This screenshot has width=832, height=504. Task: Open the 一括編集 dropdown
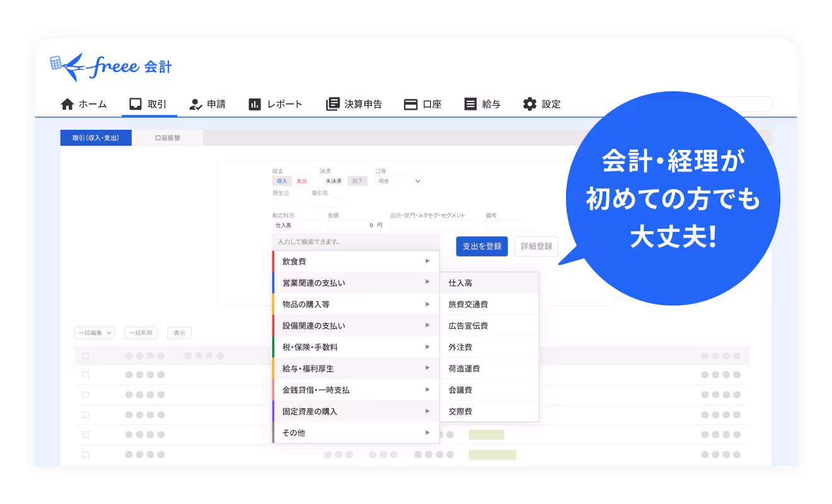95,333
